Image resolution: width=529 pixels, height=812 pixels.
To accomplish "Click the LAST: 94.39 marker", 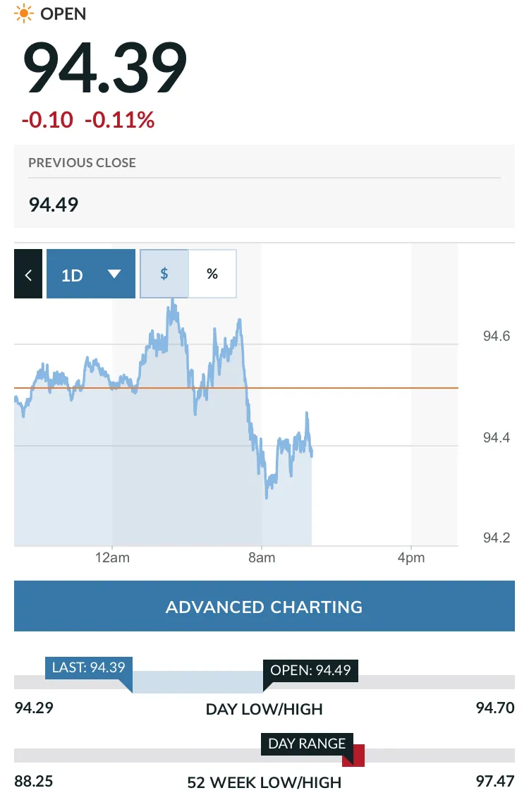I will click(88, 667).
